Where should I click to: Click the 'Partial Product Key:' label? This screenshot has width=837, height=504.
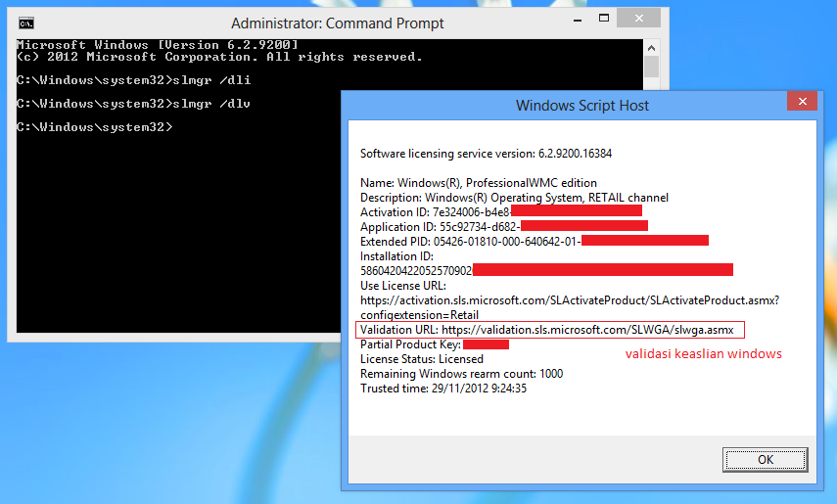[x=410, y=344]
